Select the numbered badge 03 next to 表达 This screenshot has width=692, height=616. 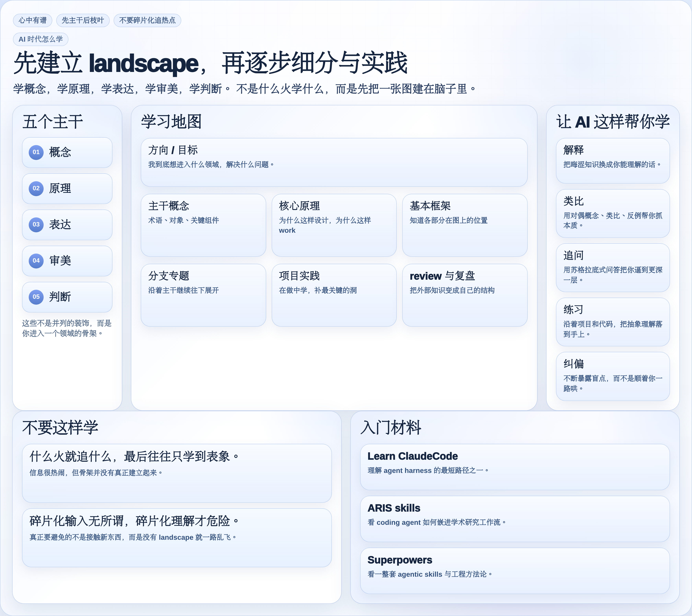(x=36, y=225)
